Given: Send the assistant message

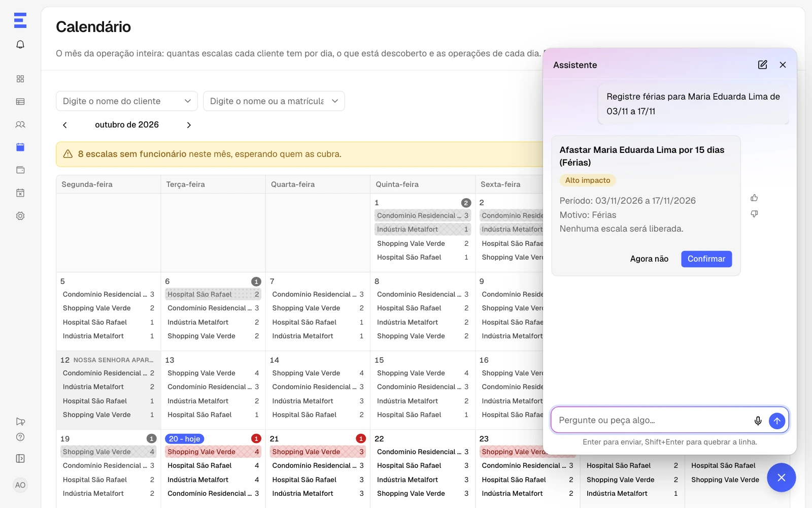Looking at the screenshot, I should [777, 421].
